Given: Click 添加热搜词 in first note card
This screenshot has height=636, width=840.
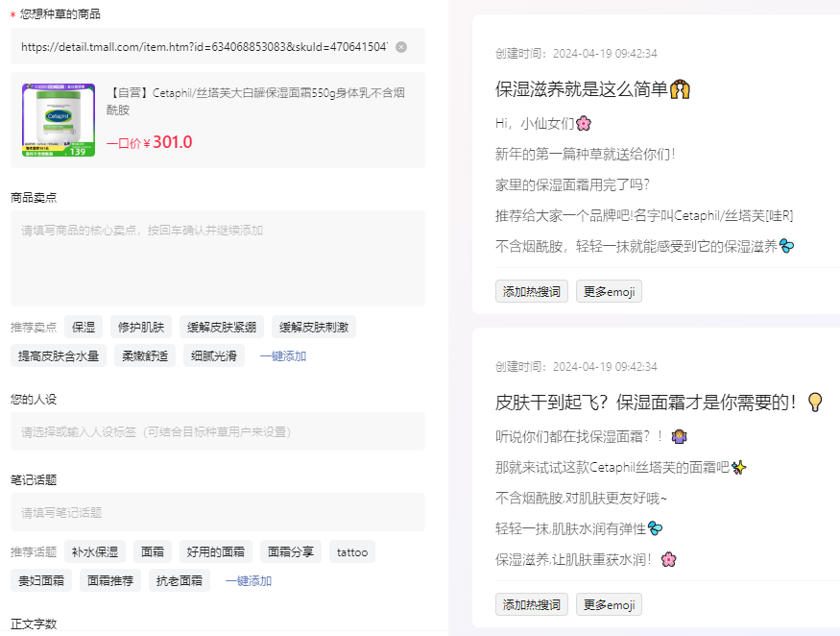Looking at the screenshot, I should (x=532, y=291).
